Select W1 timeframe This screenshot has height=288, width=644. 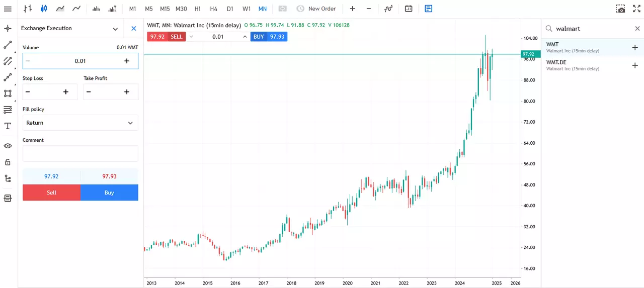[x=247, y=9]
